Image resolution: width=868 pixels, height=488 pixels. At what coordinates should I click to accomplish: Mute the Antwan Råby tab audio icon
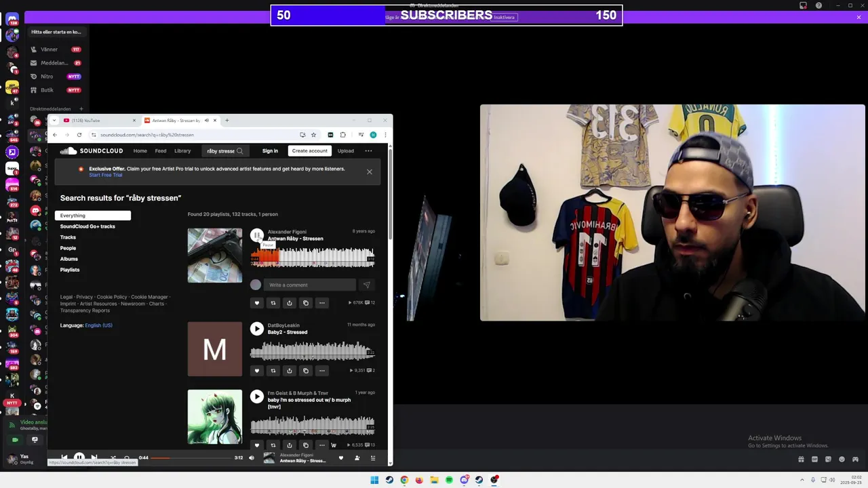pyautogui.click(x=207, y=121)
